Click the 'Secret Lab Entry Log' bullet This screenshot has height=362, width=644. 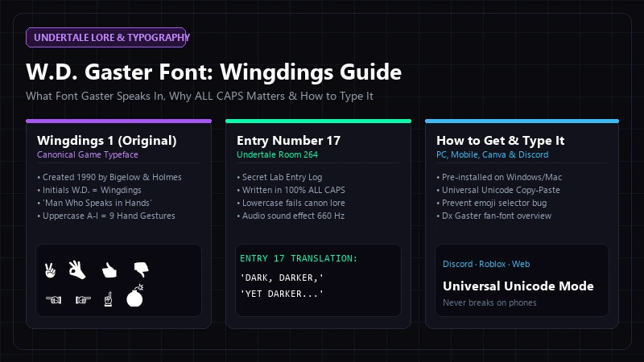pos(279,177)
